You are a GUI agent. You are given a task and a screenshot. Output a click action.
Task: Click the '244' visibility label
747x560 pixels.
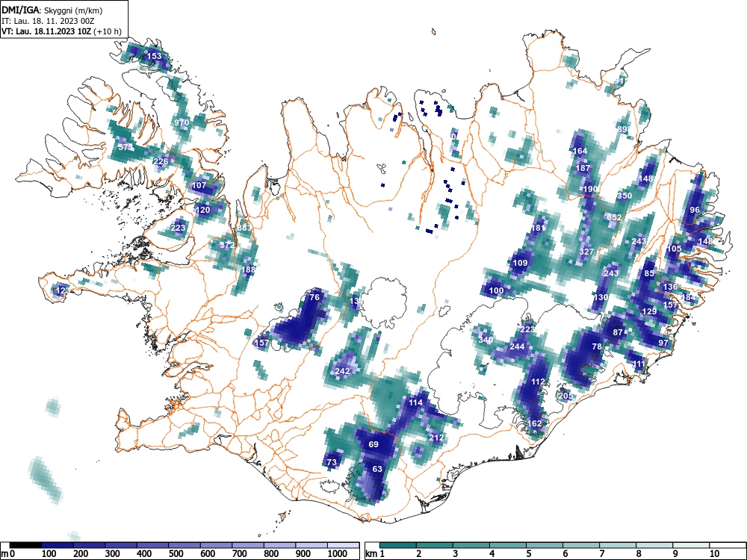click(517, 346)
